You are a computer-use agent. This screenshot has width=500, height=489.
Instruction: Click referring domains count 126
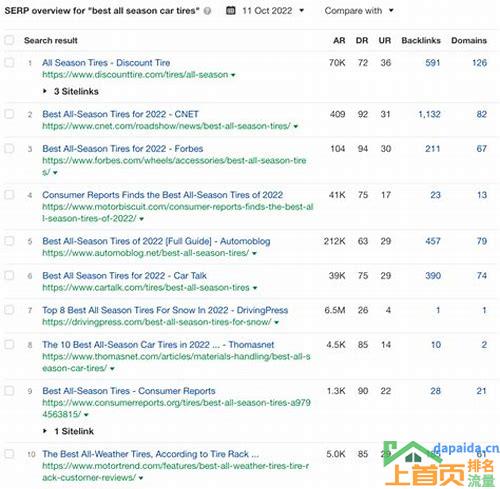click(x=479, y=63)
